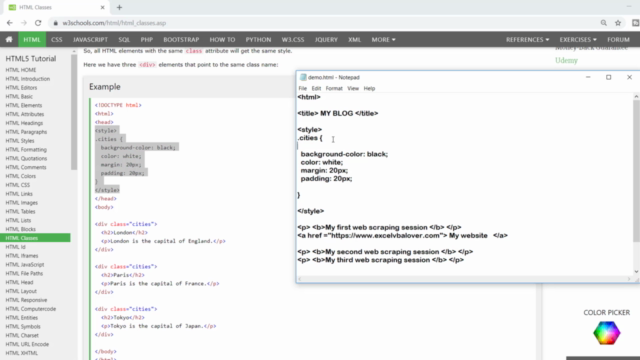The height and width of the screenshot is (360, 640).
Task: Click the browser forward arrow
Action: pos(24,23)
